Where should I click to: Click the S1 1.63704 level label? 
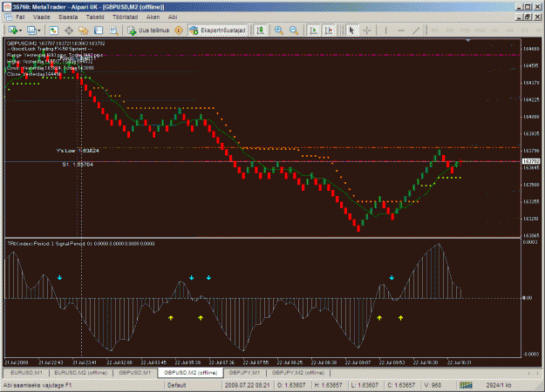(x=78, y=165)
